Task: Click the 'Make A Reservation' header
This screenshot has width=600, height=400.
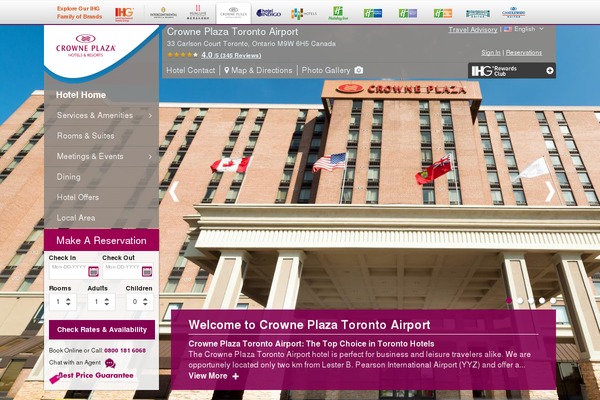Action: pyautogui.click(x=101, y=240)
